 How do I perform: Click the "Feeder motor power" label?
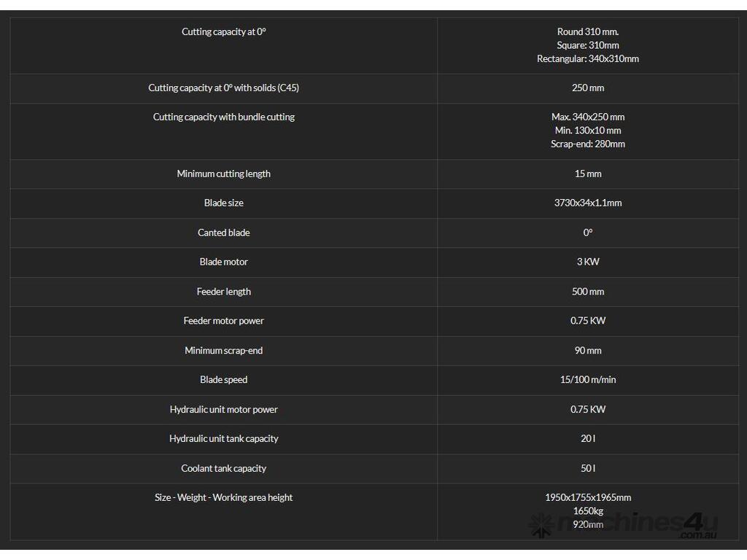(x=223, y=321)
